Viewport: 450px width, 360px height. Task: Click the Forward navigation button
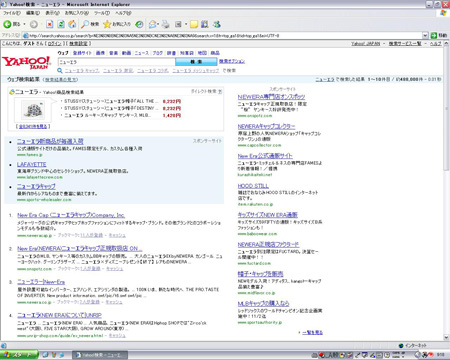(x=33, y=24)
